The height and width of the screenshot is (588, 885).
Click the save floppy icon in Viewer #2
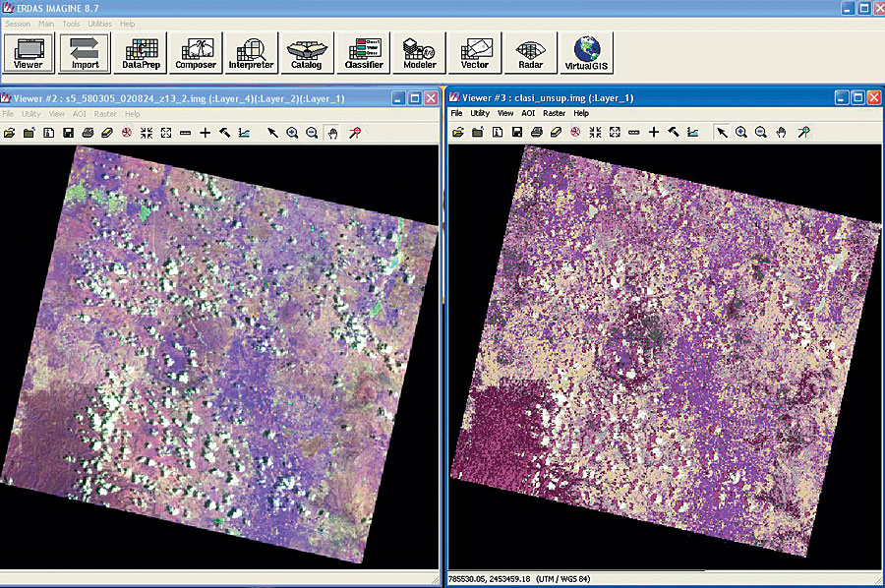click(68, 133)
